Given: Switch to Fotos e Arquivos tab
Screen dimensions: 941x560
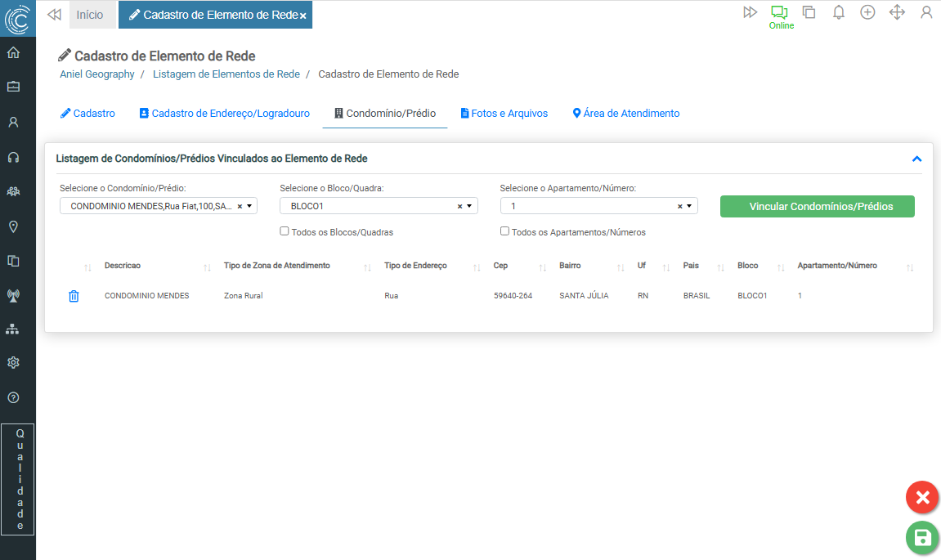Looking at the screenshot, I should point(504,114).
